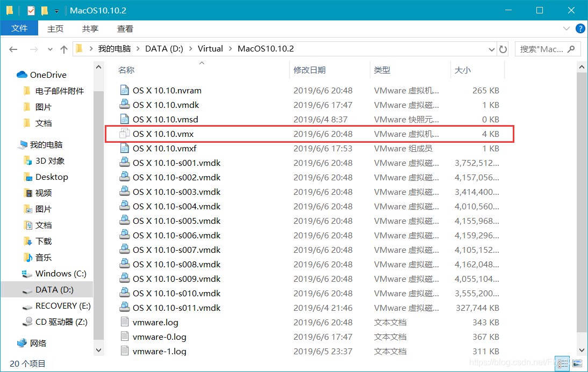Select CD 驱动器 (Z:) in sidebar

pyautogui.click(x=61, y=322)
